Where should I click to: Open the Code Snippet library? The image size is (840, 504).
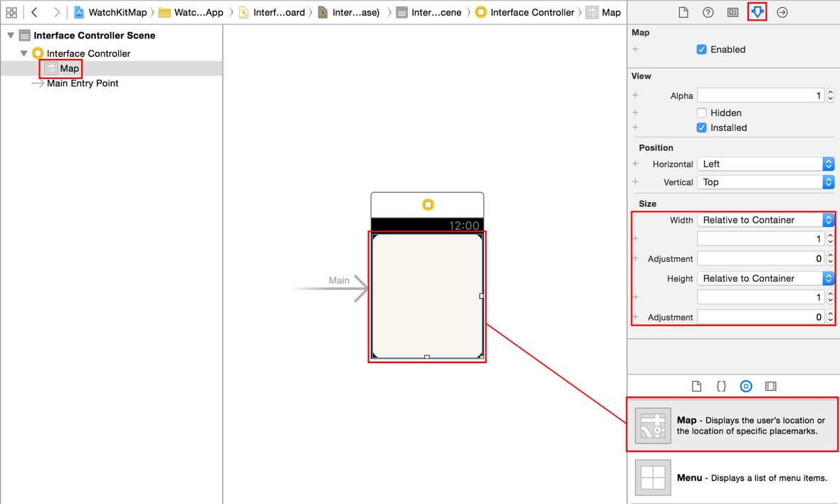tap(721, 386)
